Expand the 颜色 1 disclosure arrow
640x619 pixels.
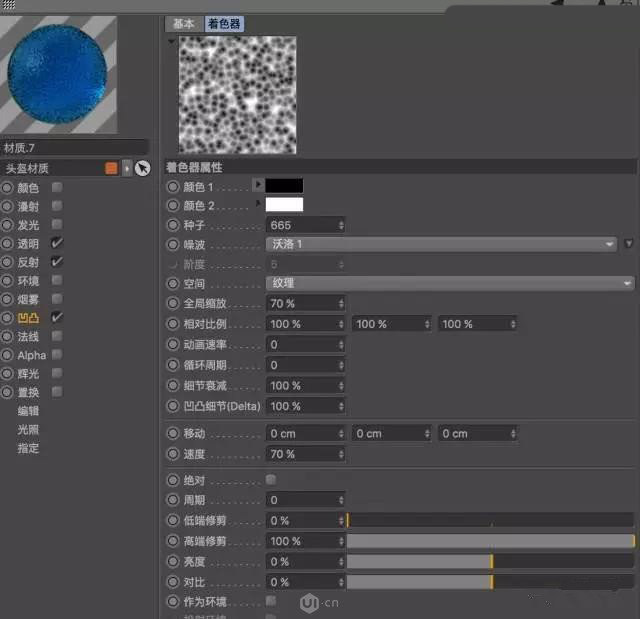(258, 185)
